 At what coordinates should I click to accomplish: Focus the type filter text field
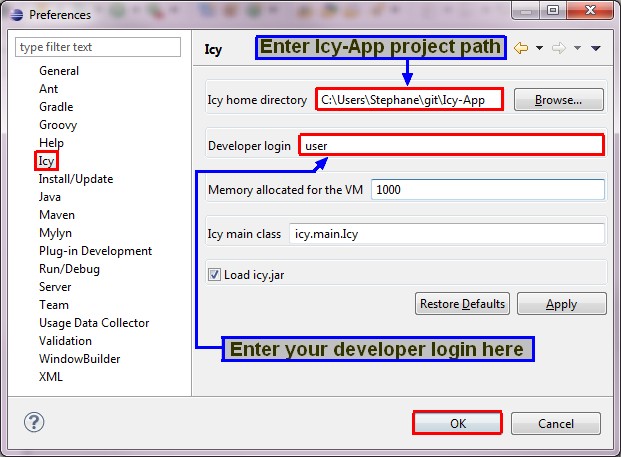tap(98, 47)
